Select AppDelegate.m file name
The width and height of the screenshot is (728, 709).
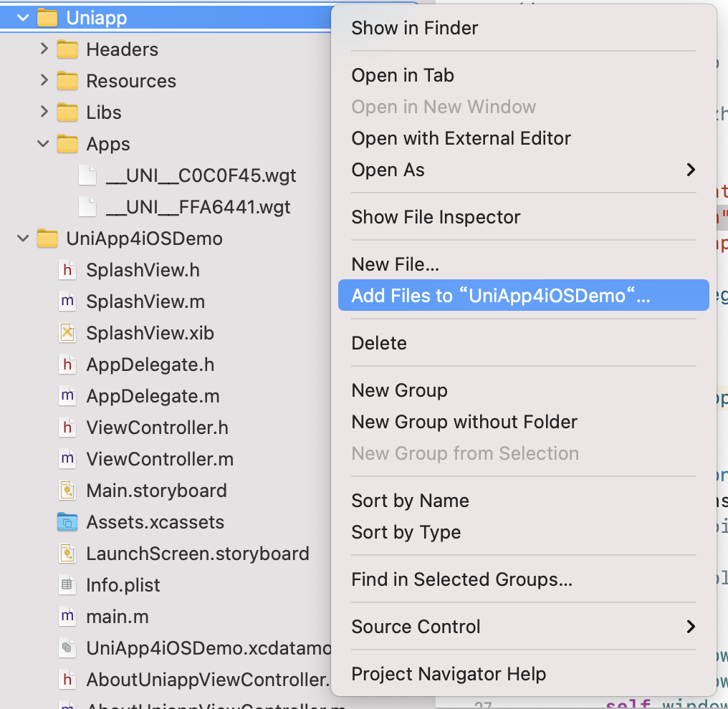point(153,397)
